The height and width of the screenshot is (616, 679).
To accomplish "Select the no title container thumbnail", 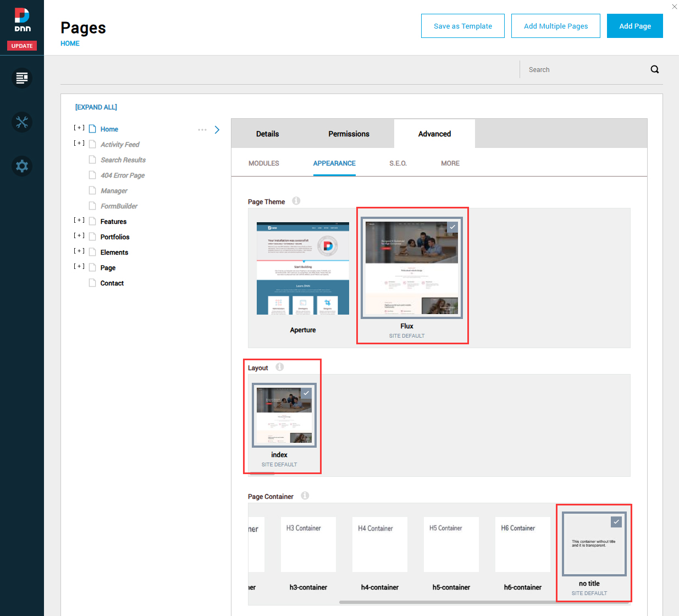I will coord(594,544).
